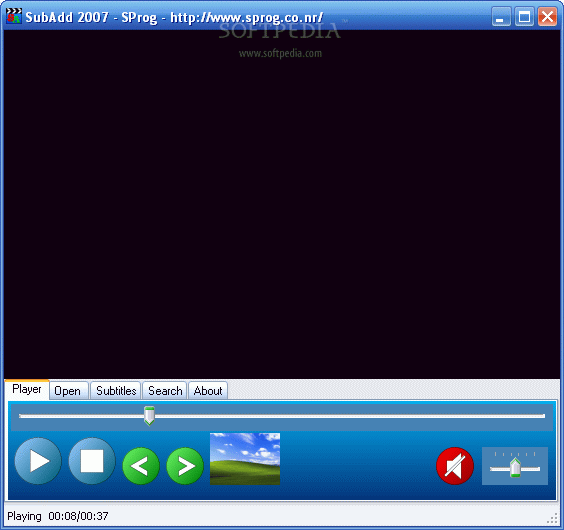
Task: Click the 'Playing' status label
Action: (24, 516)
